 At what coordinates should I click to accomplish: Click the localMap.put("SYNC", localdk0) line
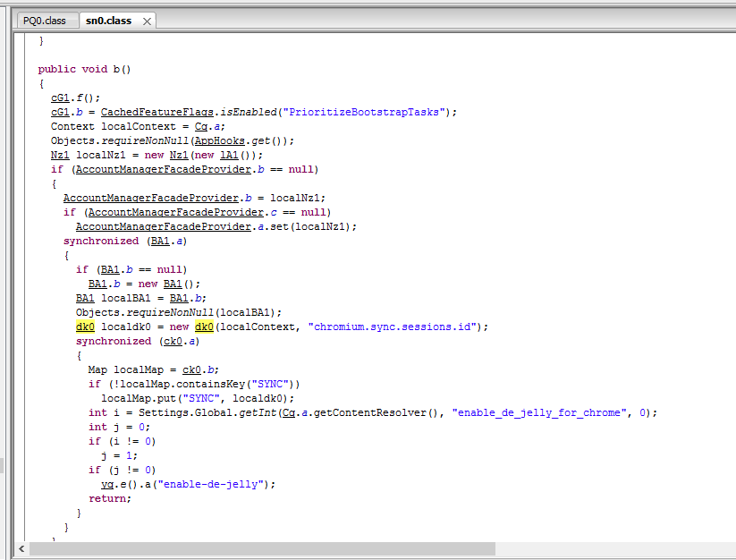point(198,398)
